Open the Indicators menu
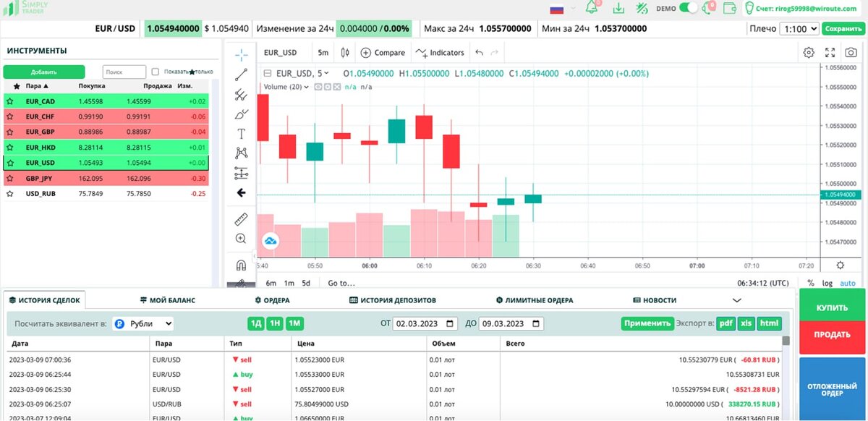Screen dimensions: 868x421 click(440, 53)
